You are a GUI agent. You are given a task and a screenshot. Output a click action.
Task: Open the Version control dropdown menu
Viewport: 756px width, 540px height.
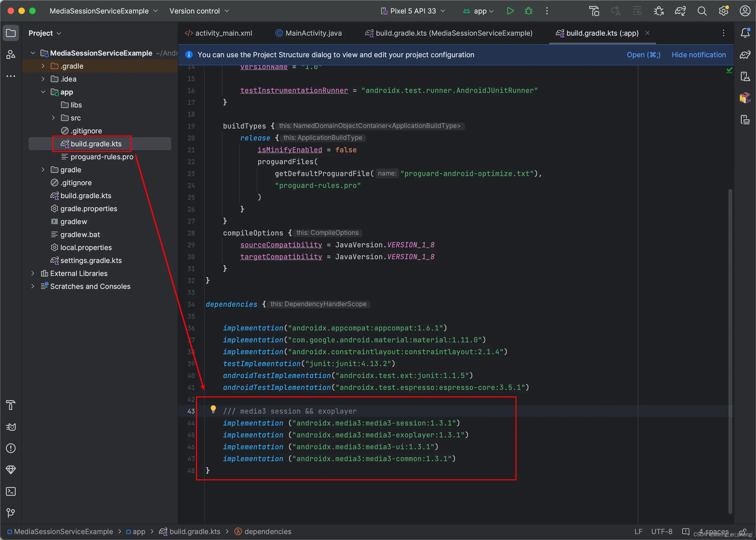[x=199, y=11]
